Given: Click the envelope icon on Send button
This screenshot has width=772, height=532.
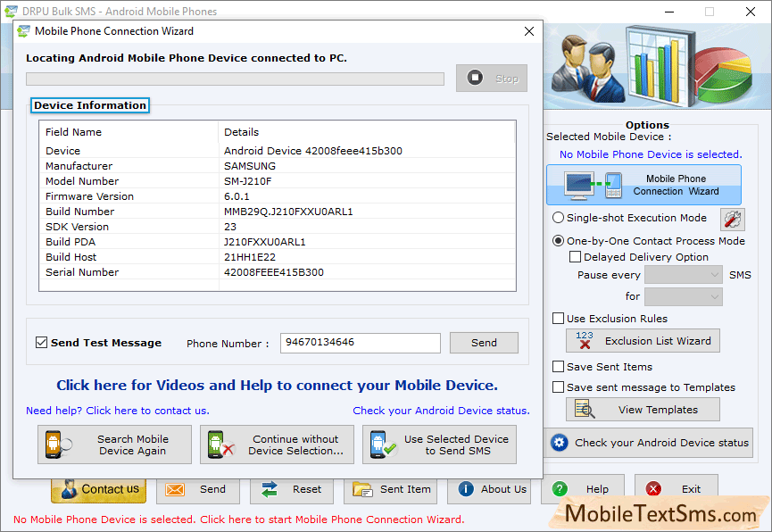Looking at the screenshot, I should click(x=175, y=489).
